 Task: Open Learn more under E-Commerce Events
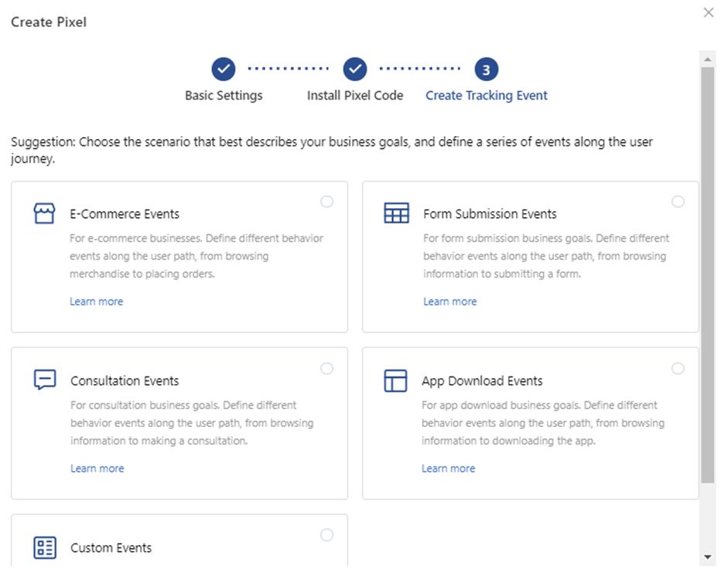(96, 302)
